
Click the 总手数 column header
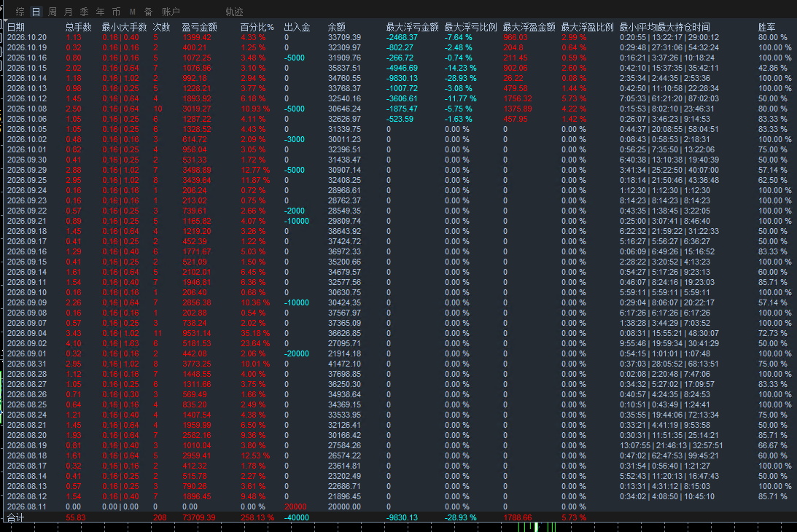pyautogui.click(x=78, y=28)
